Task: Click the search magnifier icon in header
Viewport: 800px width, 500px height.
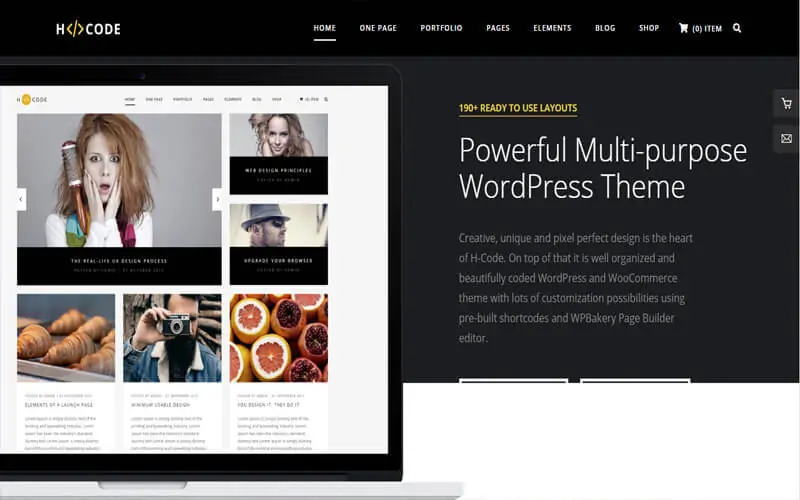Action: [737, 28]
